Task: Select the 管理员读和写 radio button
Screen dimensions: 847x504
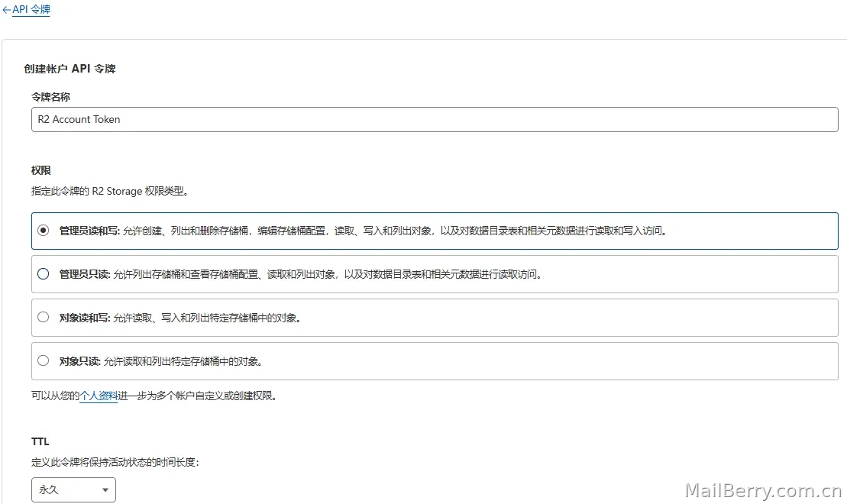Action: tap(44, 230)
